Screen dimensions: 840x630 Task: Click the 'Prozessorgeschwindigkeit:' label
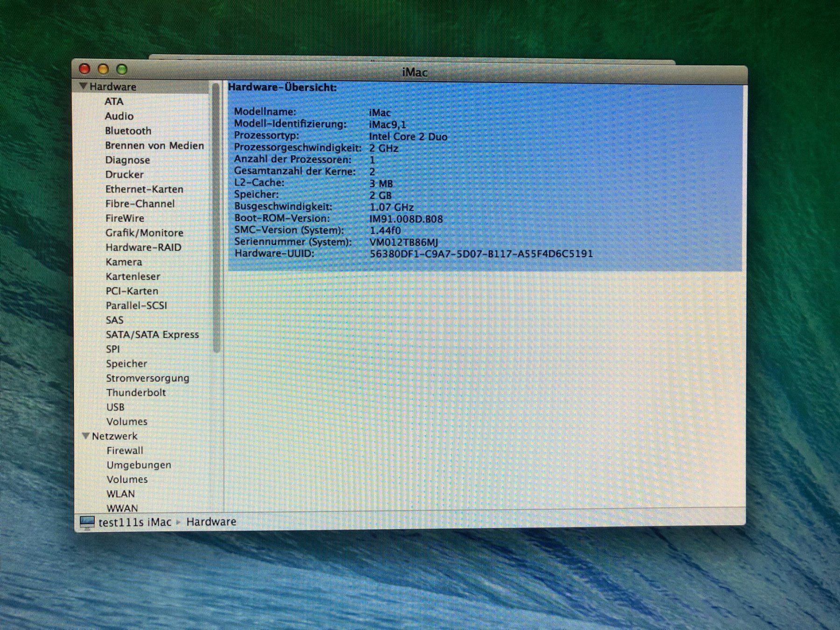click(x=298, y=147)
